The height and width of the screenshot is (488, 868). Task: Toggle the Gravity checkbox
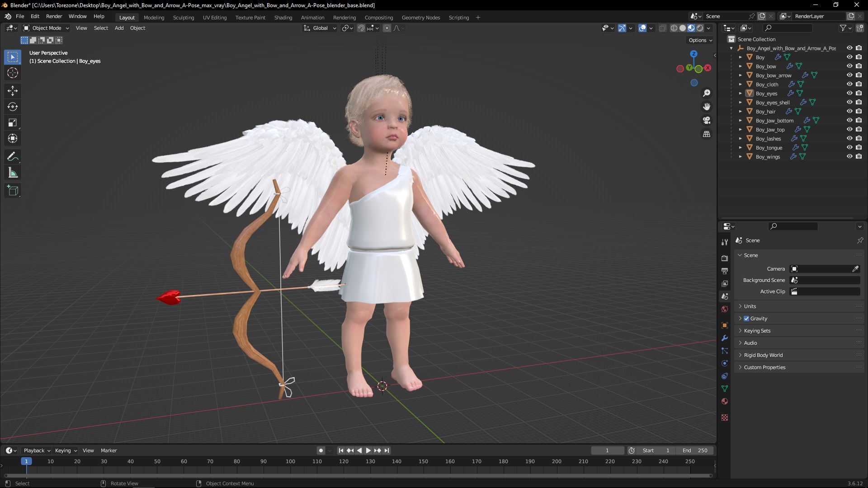click(746, 319)
